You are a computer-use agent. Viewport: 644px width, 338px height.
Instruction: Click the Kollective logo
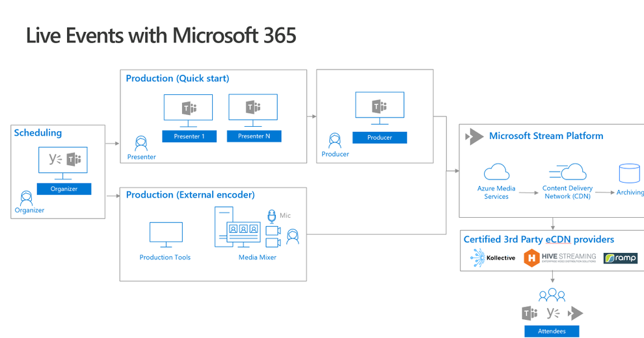click(492, 258)
